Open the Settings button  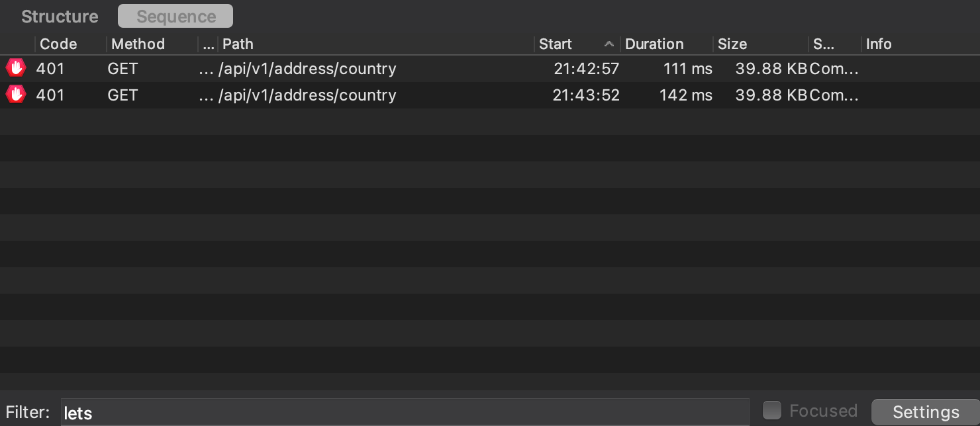point(925,412)
